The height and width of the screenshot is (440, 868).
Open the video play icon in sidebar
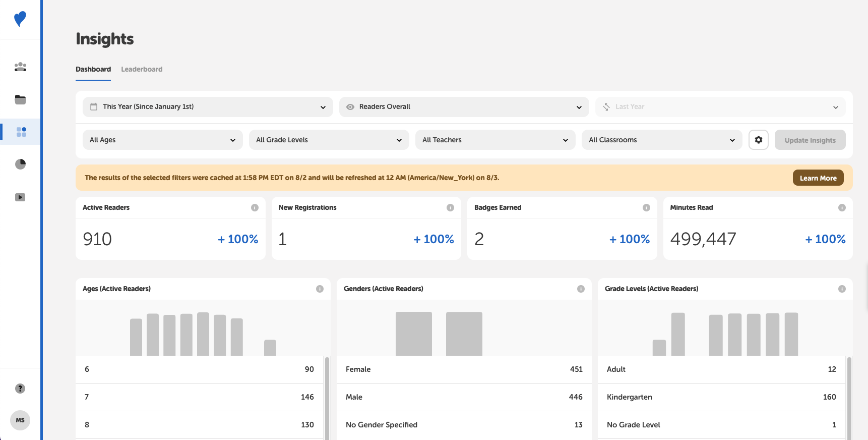point(20,197)
